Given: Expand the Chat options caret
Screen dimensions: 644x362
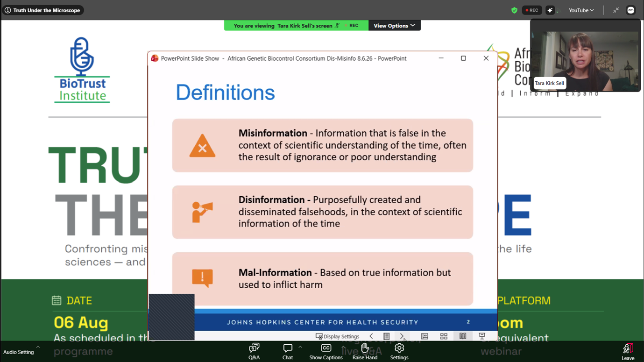Looking at the screenshot, I should (x=300, y=347).
